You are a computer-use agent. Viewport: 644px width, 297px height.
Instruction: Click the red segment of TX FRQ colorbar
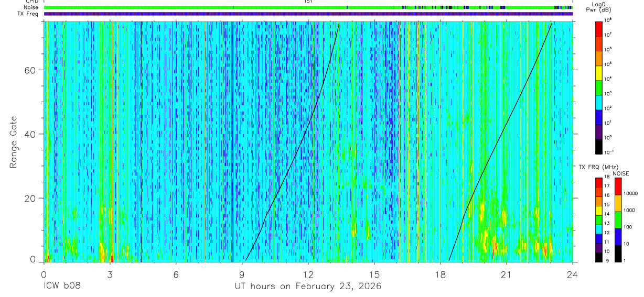tap(598, 182)
